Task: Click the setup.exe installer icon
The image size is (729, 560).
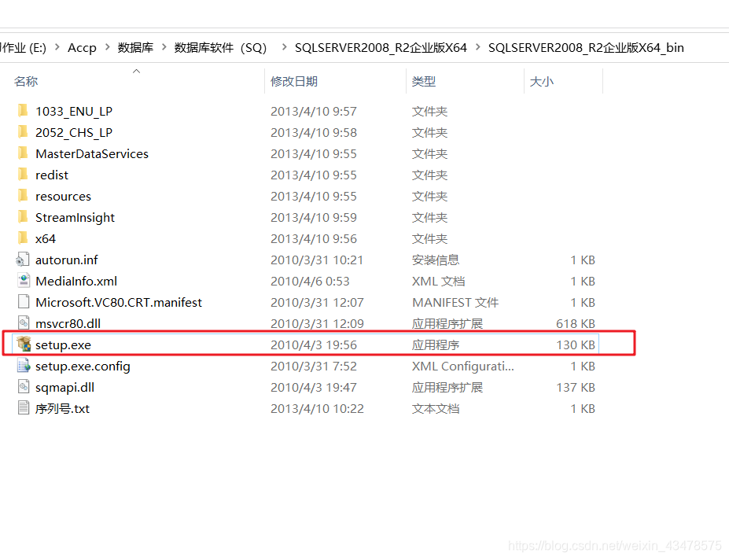Action: tap(24, 344)
